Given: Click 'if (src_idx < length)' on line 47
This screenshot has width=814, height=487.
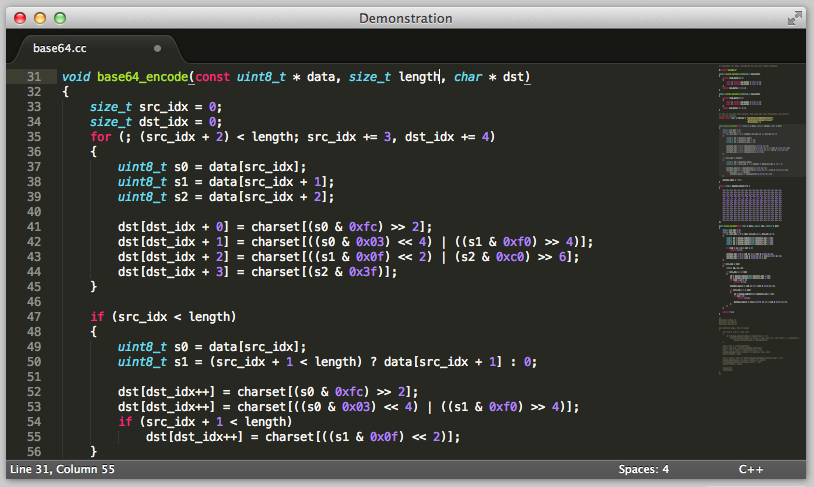Looking at the screenshot, I should pos(163,317).
